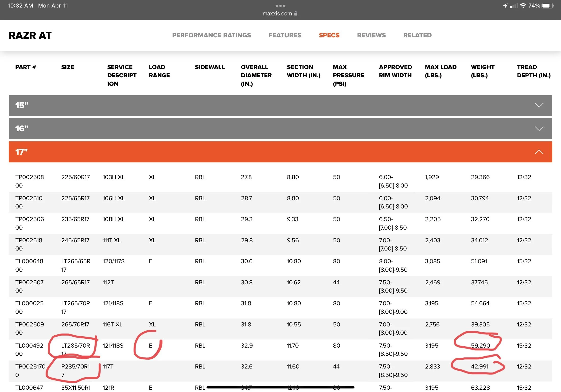Select part number TP002508 00
Image resolution: width=561 pixels, height=392 pixels.
click(30, 181)
